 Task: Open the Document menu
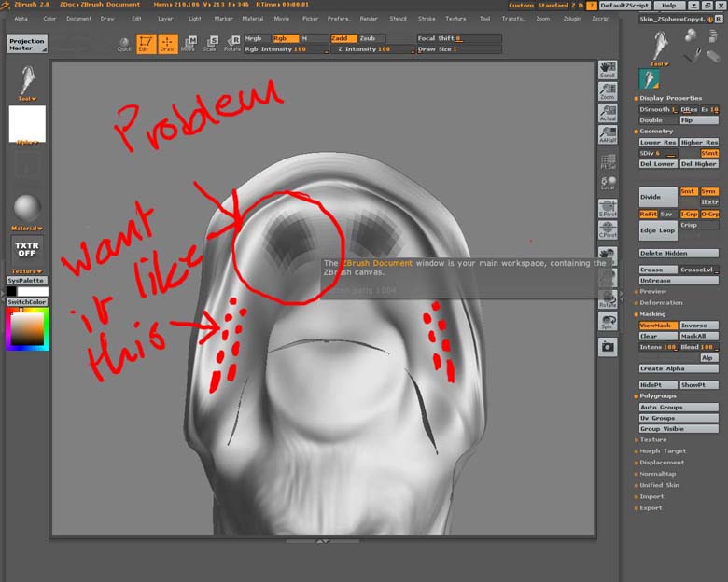[78, 19]
